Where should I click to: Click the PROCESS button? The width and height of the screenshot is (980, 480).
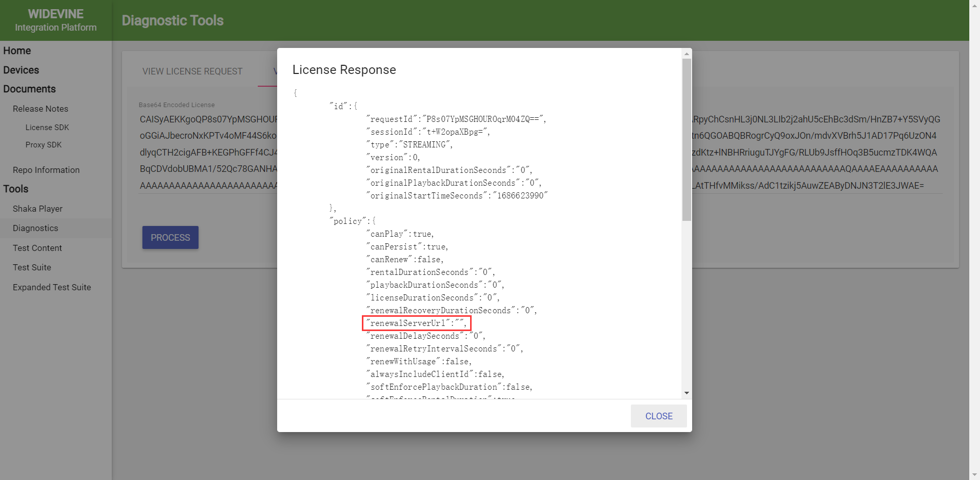pyautogui.click(x=170, y=238)
